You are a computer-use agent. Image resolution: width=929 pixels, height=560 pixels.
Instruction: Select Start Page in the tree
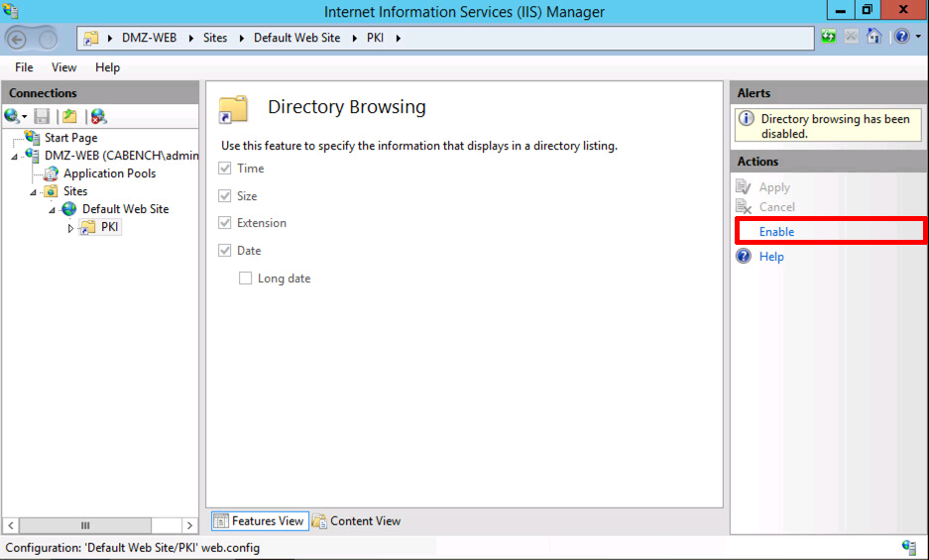(x=71, y=138)
